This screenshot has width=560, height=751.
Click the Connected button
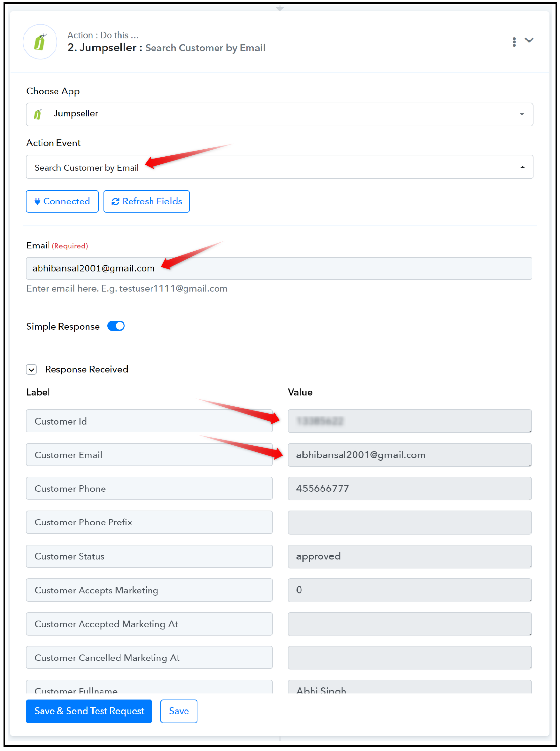(62, 201)
